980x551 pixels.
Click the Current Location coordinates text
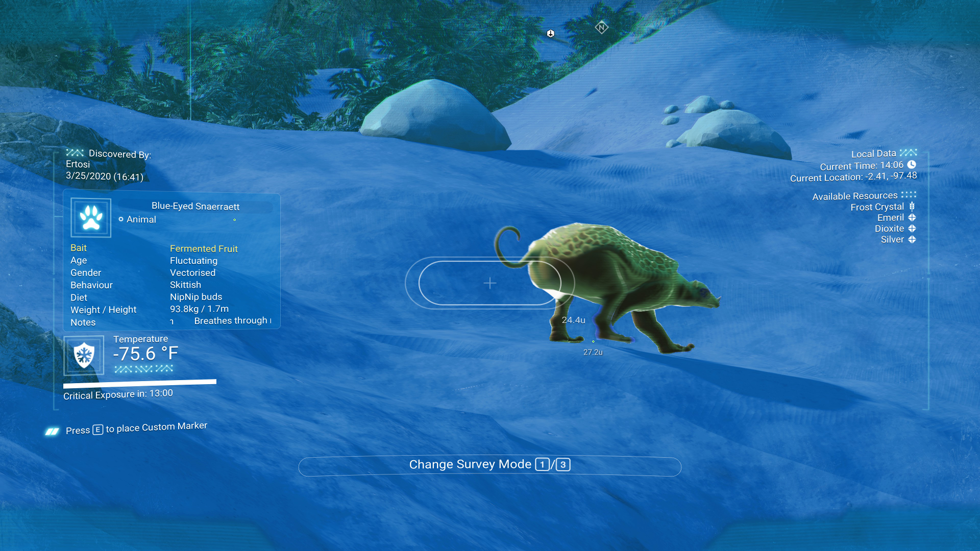[x=853, y=177]
